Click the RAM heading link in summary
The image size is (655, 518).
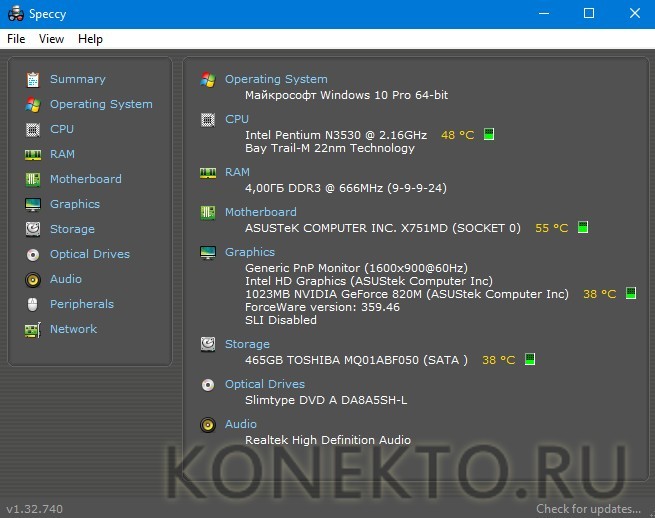pyautogui.click(x=237, y=173)
